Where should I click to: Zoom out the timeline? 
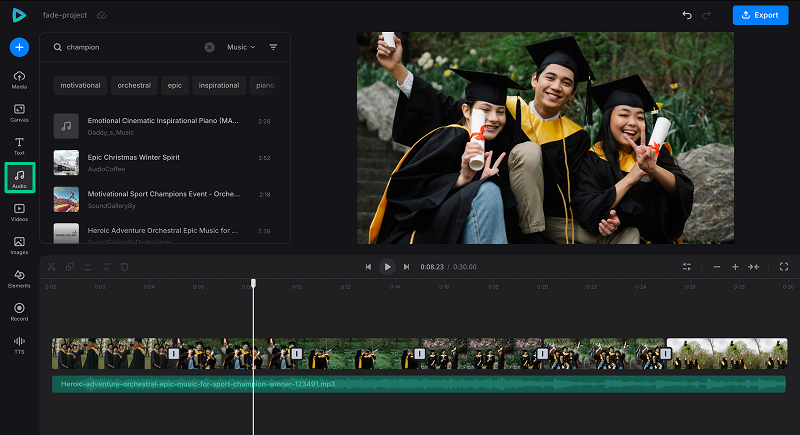tap(717, 267)
